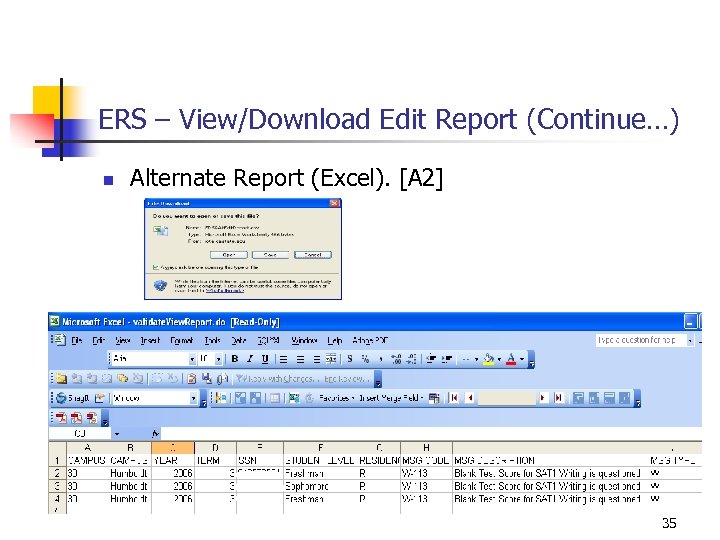This screenshot has width=720, height=540.
Task: Toggle Italic formatting in Excel toolbar
Action: click(x=250, y=359)
